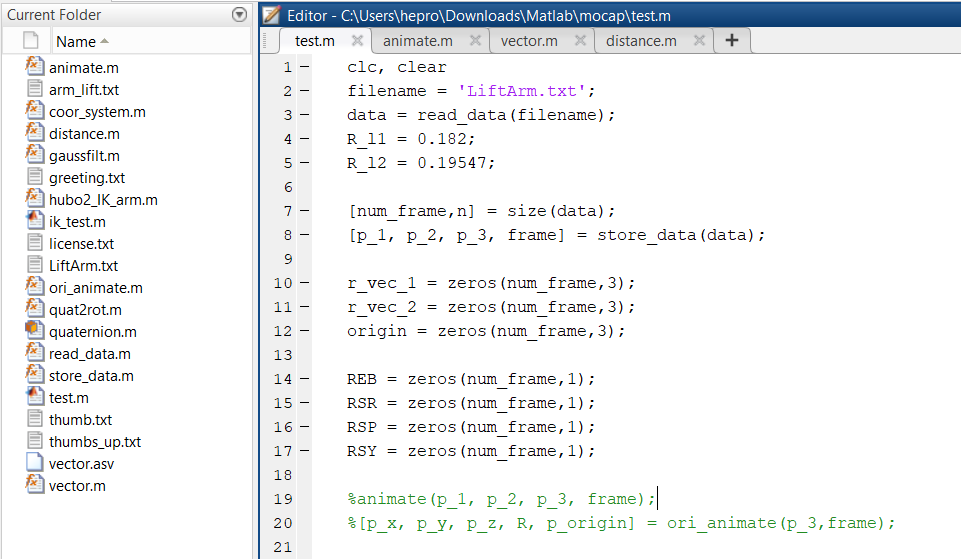Click the store_data.m function icon
961x559 pixels.
(x=35, y=375)
